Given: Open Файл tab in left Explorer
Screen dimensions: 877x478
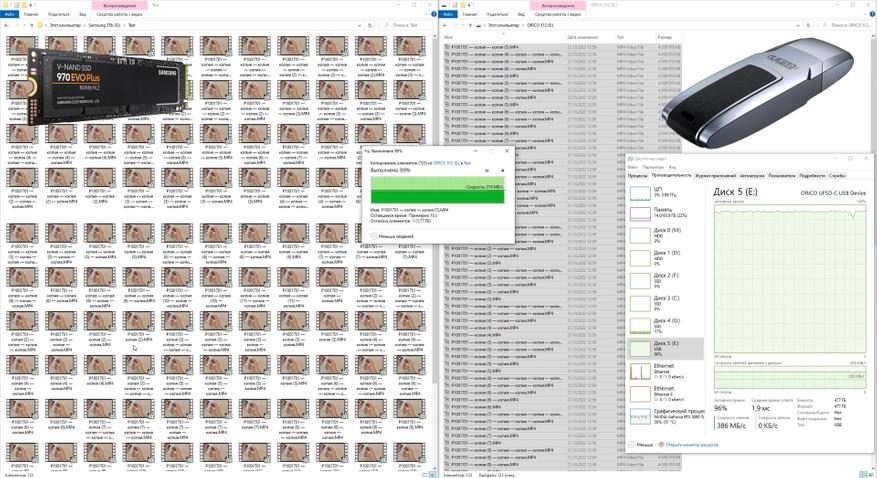Looking at the screenshot, I should click(x=9, y=14).
